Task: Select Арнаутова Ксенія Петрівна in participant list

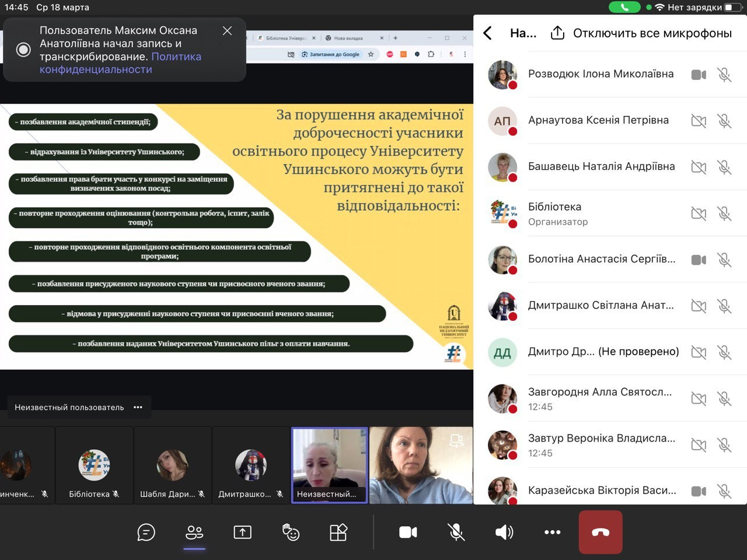Action: pyautogui.click(x=598, y=120)
